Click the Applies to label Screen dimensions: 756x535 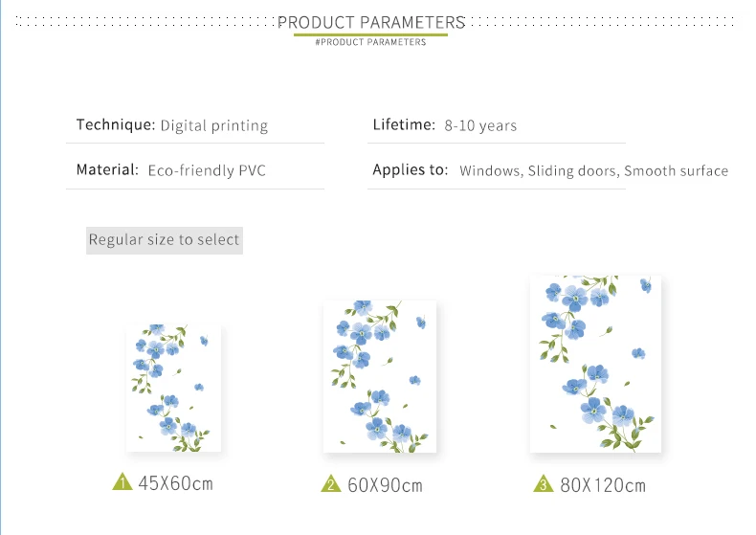[x=411, y=169]
